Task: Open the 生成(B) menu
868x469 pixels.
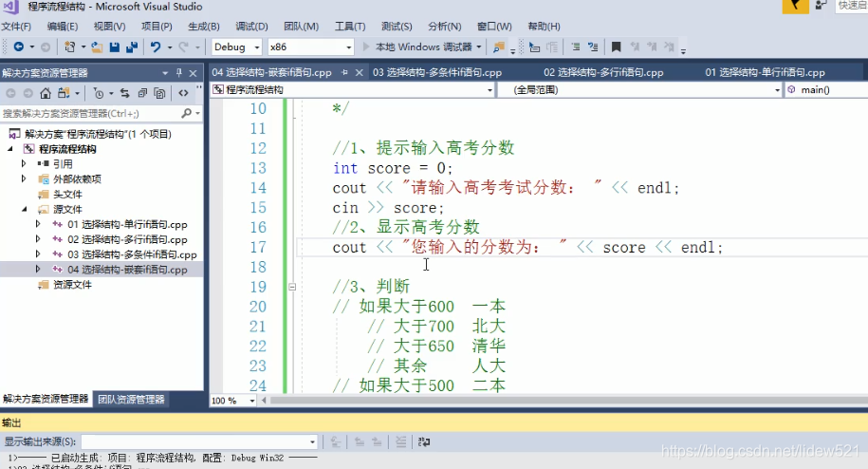Action: tap(204, 26)
